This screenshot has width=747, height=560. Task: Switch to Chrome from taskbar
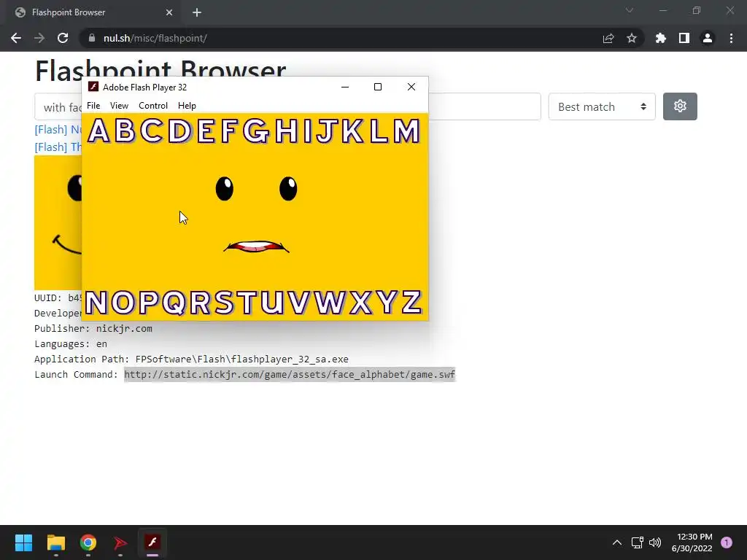[x=88, y=542]
